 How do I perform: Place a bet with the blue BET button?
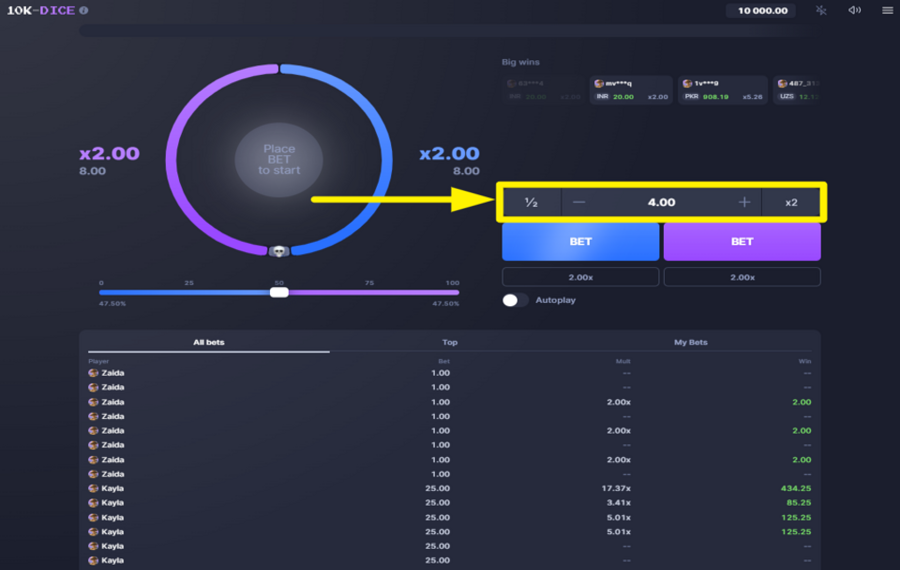(x=580, y=242)
